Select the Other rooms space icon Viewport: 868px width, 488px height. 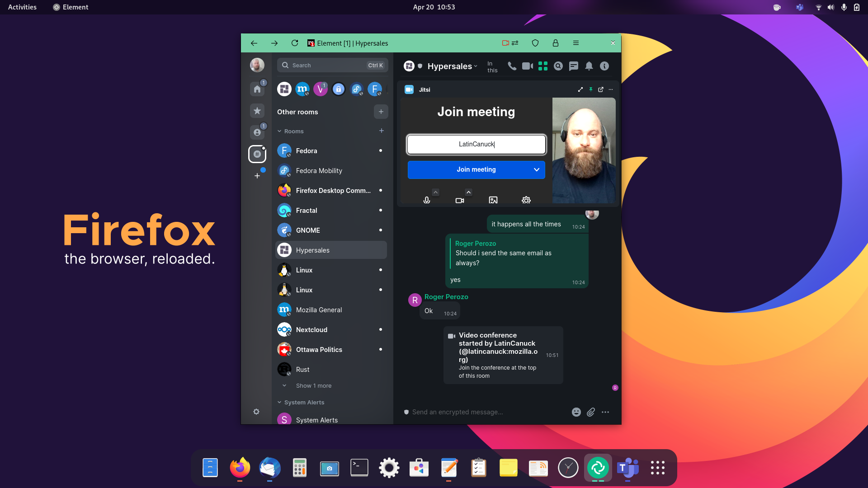257,154
